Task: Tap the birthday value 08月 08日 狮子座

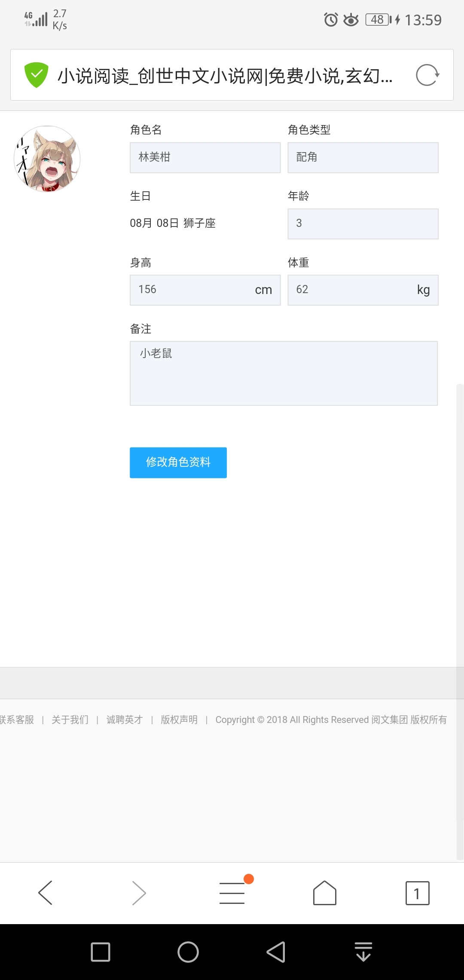Action: (173, 223)
